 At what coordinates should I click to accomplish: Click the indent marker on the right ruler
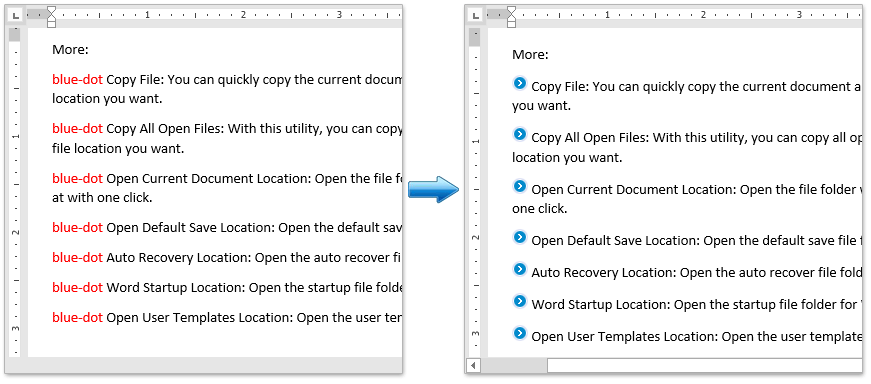[x=511, y=17]
